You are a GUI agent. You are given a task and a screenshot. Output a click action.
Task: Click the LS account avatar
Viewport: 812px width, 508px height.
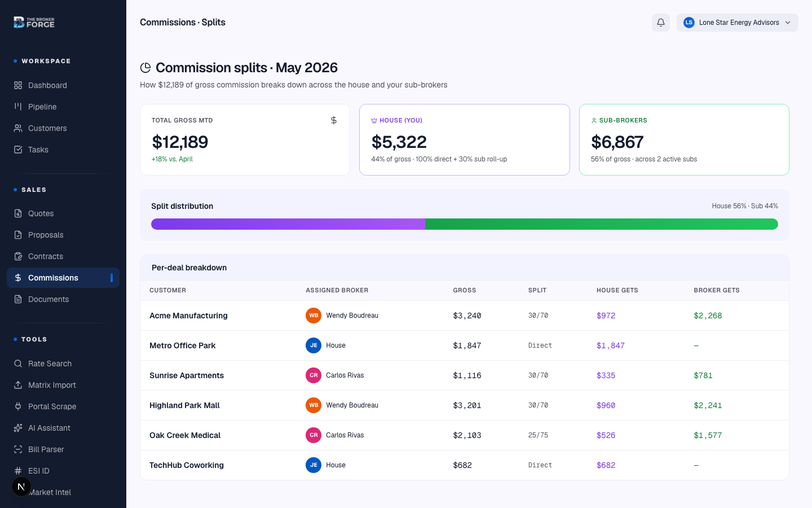tap(689, 23)
